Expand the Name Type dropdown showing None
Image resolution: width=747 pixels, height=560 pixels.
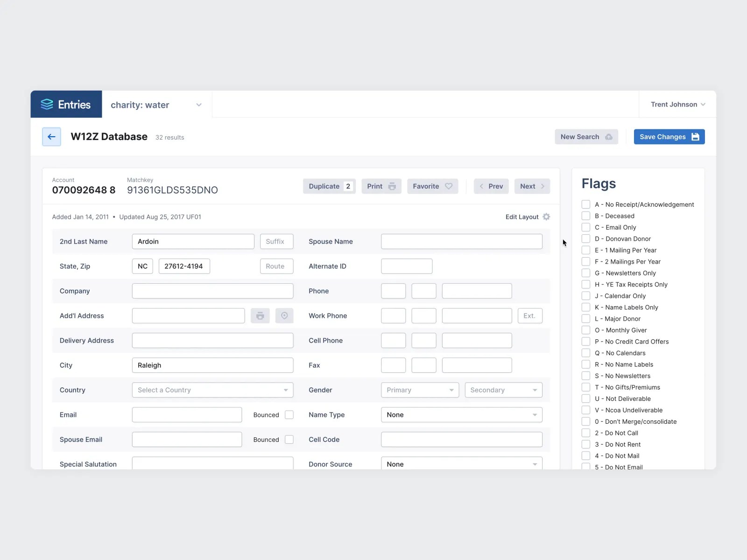coord(461,414)
